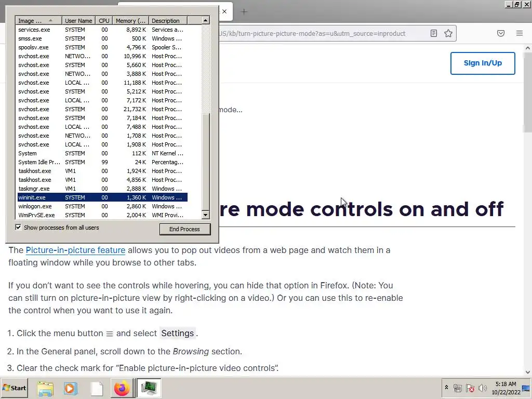Open the Pocket save icon in Firefox toolbar
The height and width of the screenshot is (399, 532).
point(501,33)
